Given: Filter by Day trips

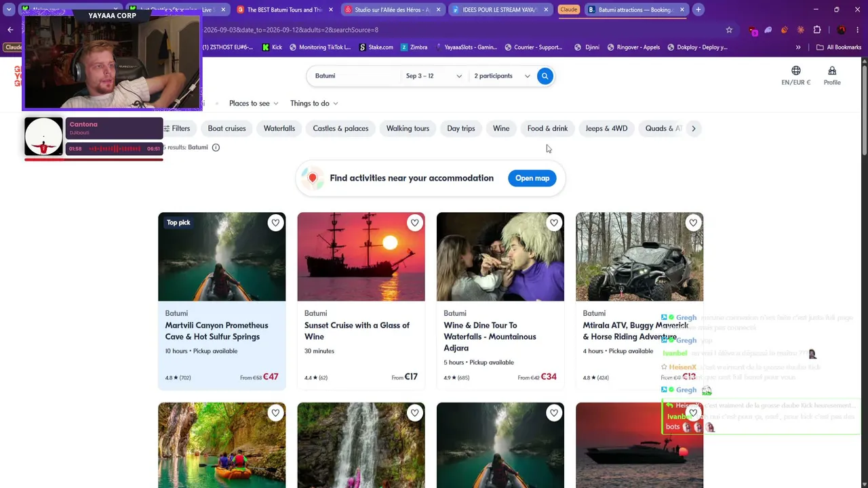Looking at the screenshot, I should (x=461, y=128).
